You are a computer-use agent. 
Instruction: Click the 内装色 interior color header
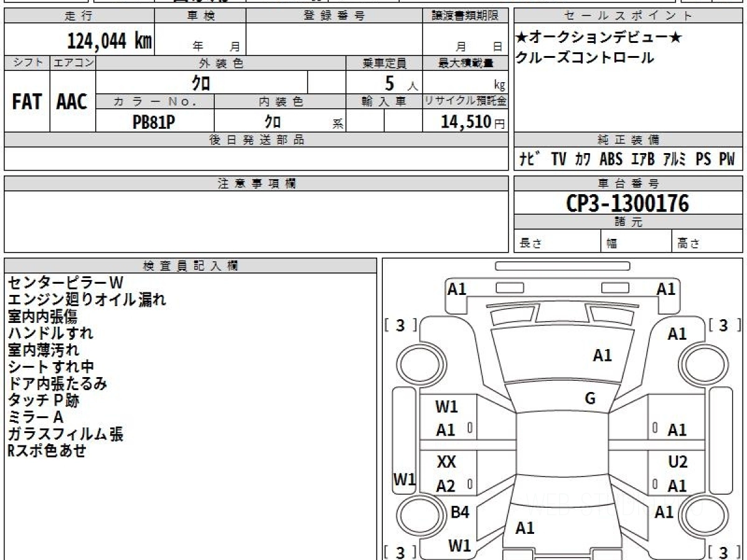pos(280,101)
